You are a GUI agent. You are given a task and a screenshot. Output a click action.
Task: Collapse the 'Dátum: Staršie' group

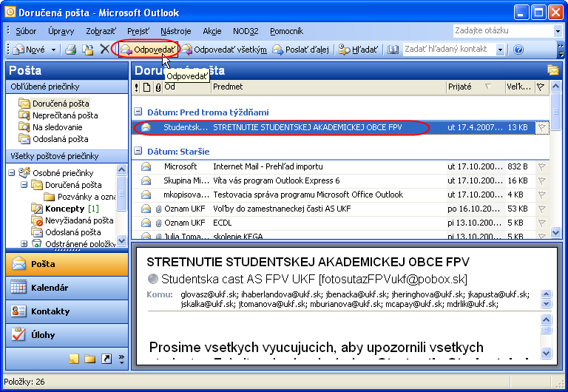click(x=138, y=151)
